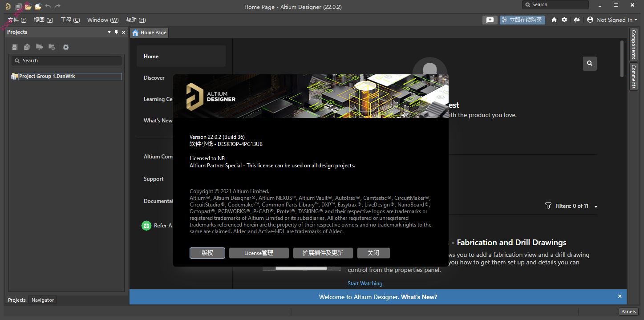Open Projects panel settings gear
The height and width of the screenshot is (320, 644).
click(66, 47)
